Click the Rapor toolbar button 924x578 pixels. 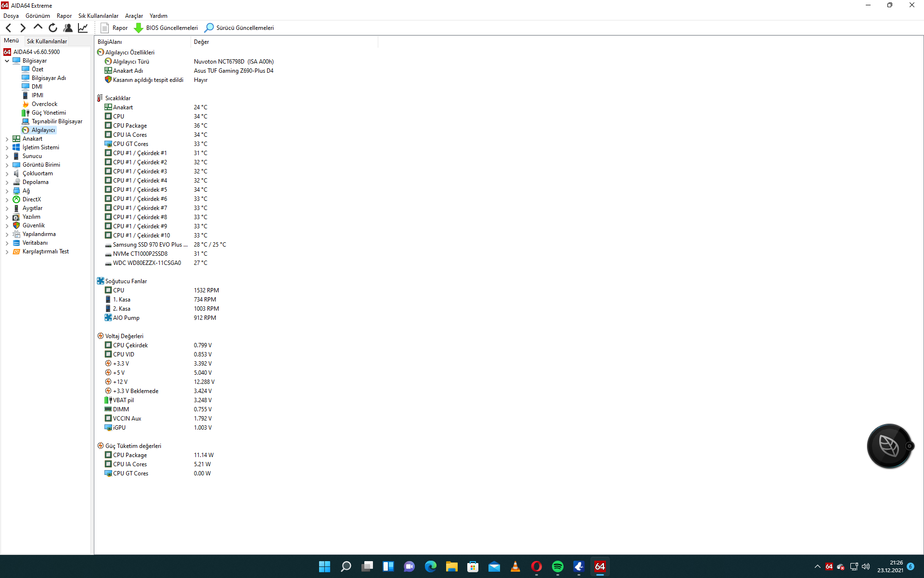pos(114,28)
